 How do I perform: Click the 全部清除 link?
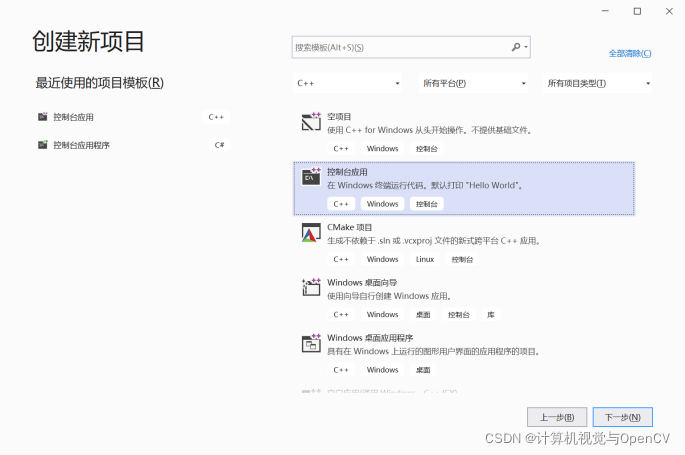pyautogui.click(x=630, y=53)
